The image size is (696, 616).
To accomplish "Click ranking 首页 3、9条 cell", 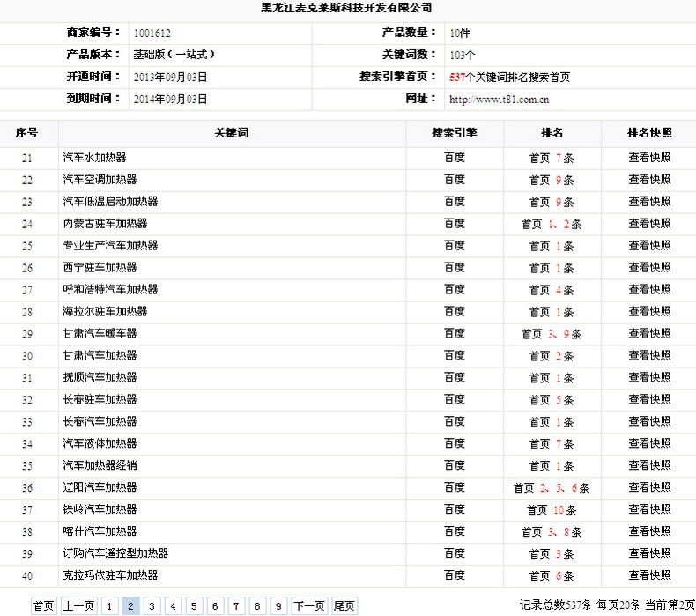I will tap(552, 334).
